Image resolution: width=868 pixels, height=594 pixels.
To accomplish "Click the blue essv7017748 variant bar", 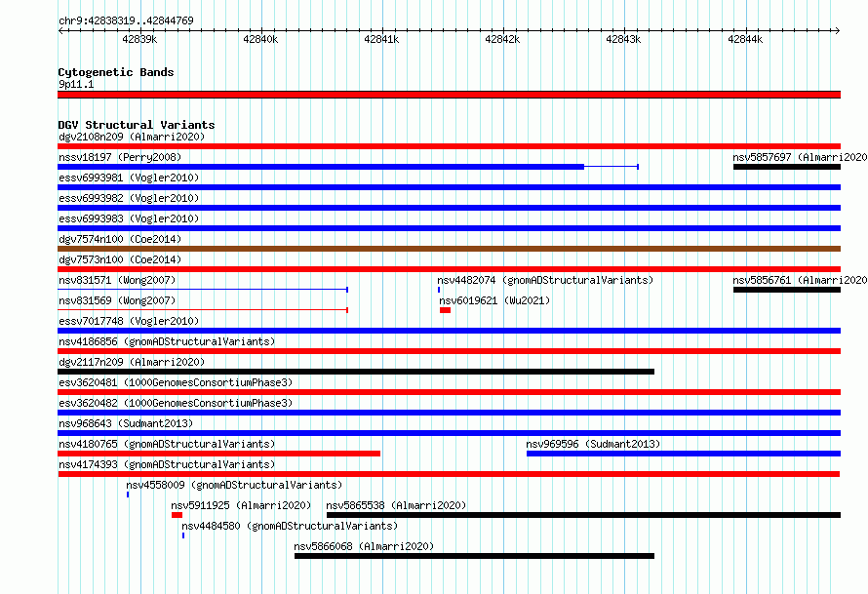I will coord(449,331).
